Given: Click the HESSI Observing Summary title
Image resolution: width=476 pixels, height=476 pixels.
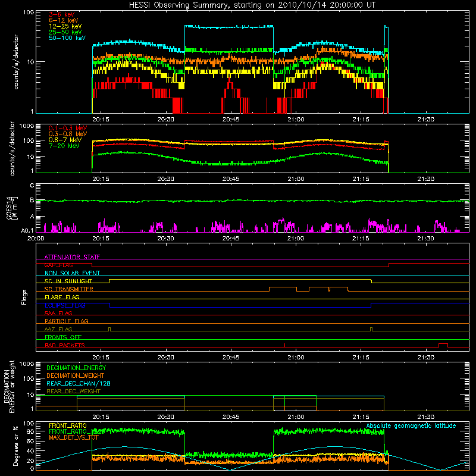Looking at the screenshot, I should coord(252,5).
